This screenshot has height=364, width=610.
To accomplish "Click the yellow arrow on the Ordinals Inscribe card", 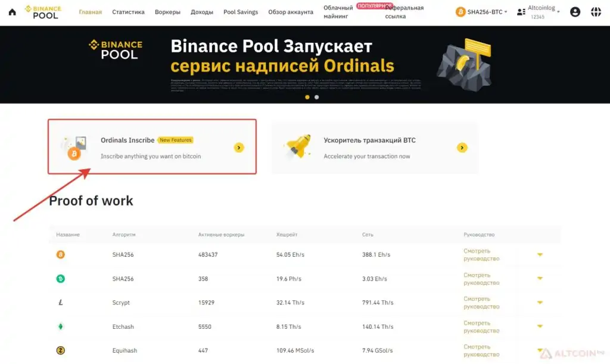I will coord(239,148).
